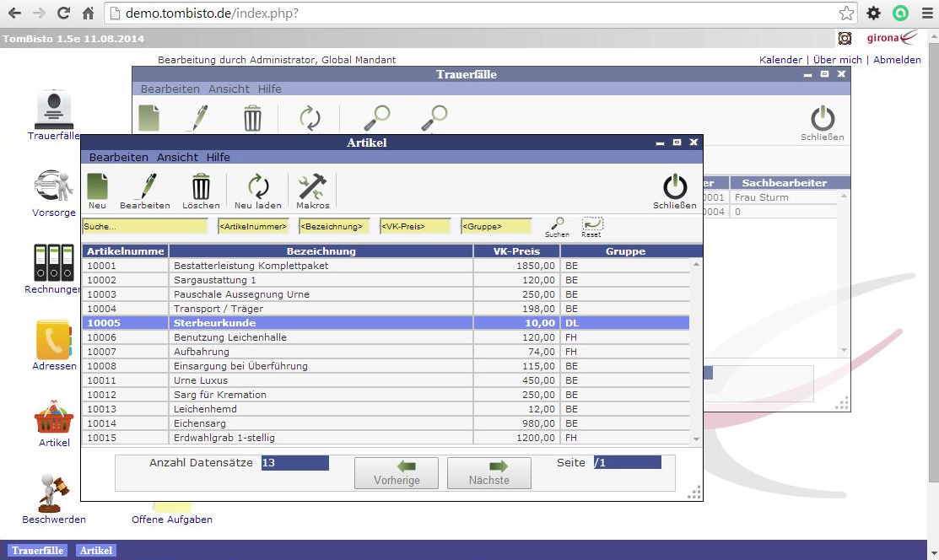This screenshot has height=560, width=939.
Task: Select the Eichensarg article row
Action: 321,423
